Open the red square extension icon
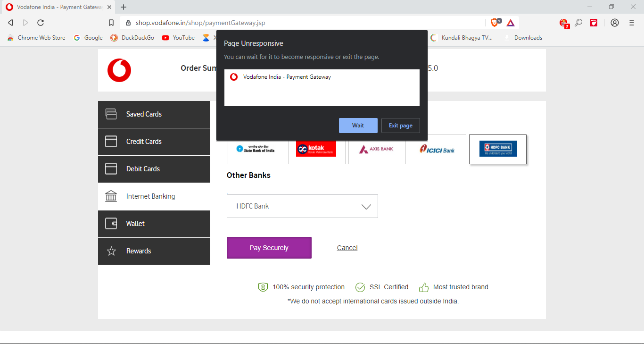Screen dimensions: 644x344 [x=594, y=23]
